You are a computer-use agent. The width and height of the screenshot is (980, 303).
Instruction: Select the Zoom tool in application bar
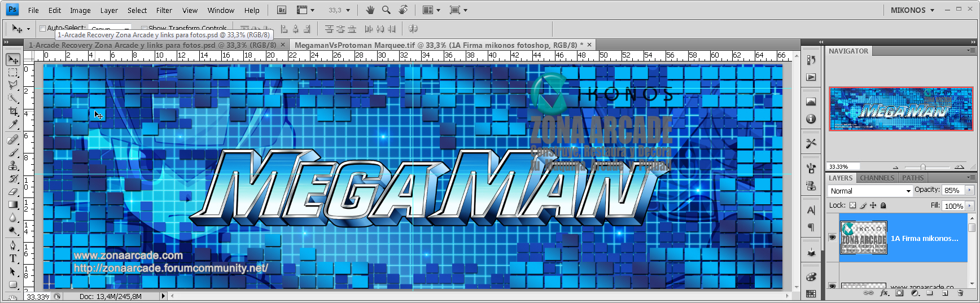[x=386, y=10]
